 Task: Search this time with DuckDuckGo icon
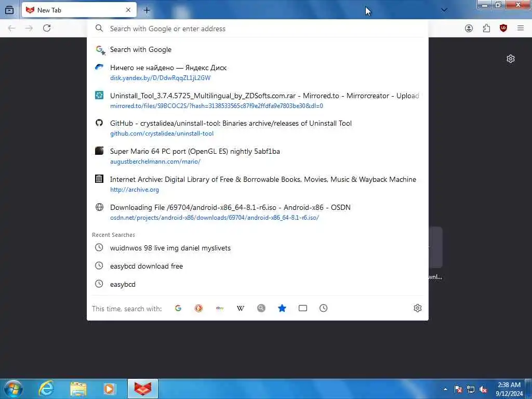coord(199,308)
